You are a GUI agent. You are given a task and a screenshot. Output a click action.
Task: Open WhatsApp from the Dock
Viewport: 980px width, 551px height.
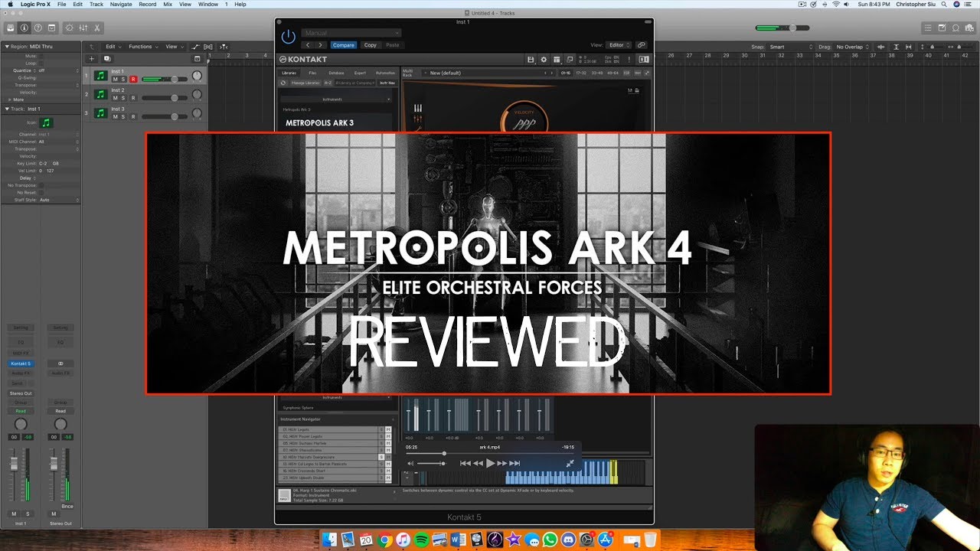tap(549, 540)
